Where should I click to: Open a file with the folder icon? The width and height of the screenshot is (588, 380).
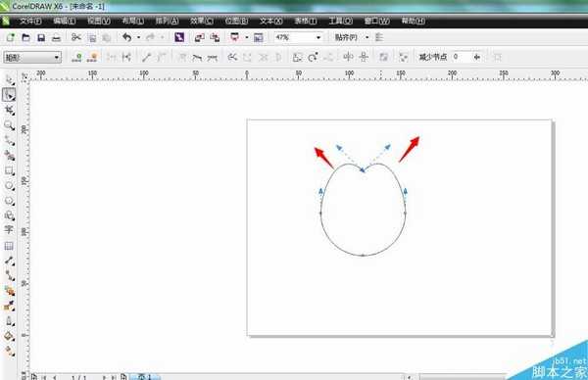[x=25, y=37]
